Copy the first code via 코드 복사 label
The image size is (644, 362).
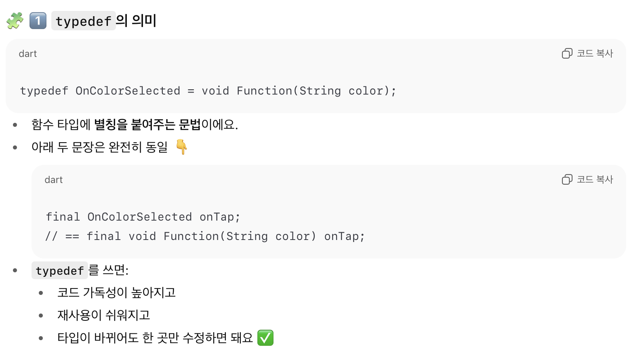(x=595, y=53)
